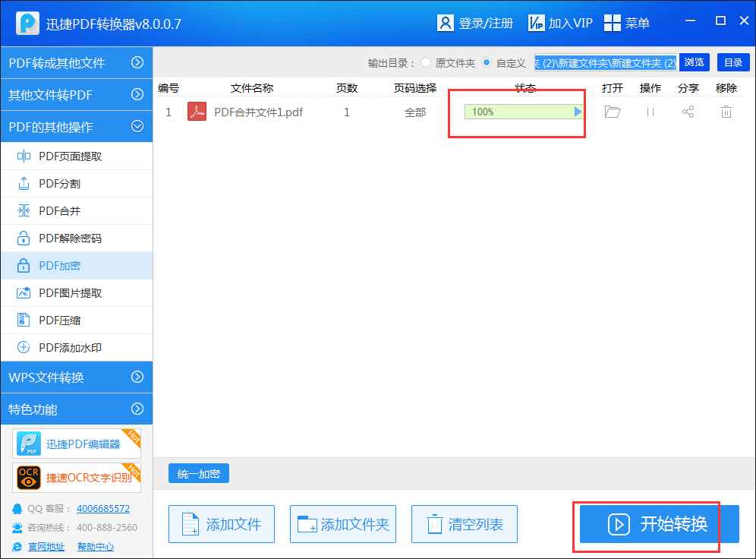The image size is (756, 559).
Task: Share PDF合并文件1.pdf using the share icon
Action: pos(688,112)
